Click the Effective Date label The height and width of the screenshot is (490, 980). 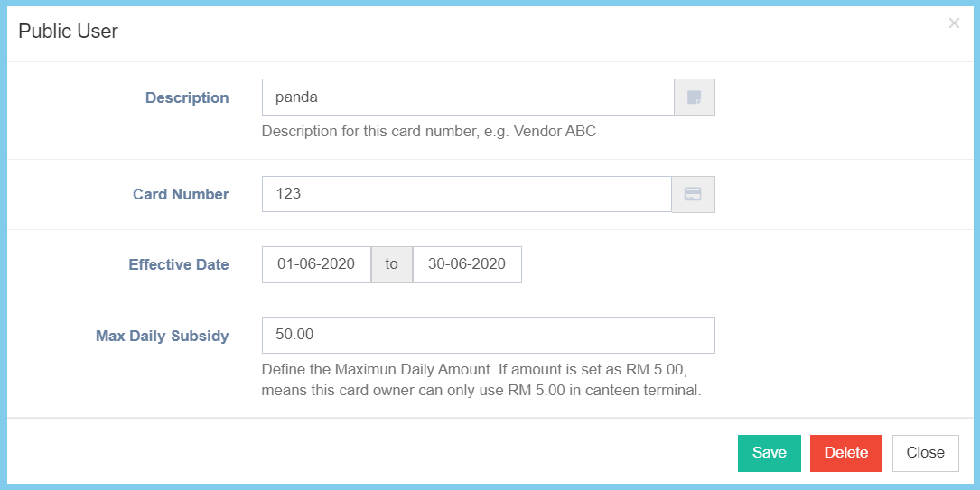179,264
